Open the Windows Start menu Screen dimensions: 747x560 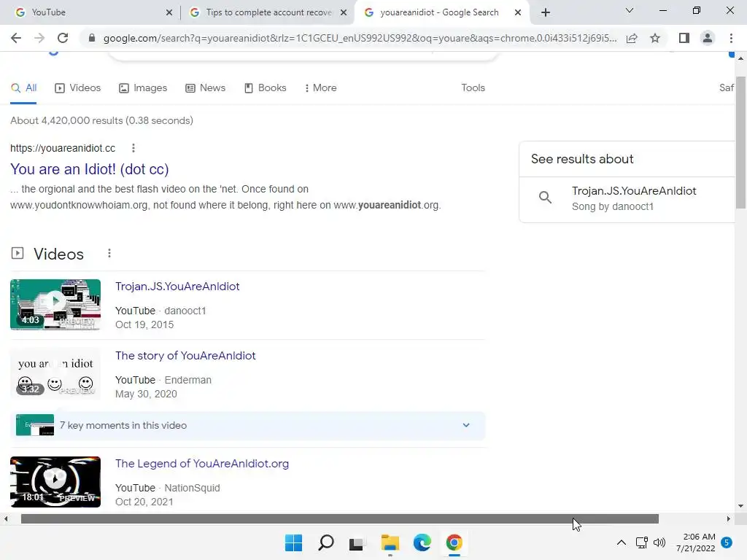(293, 542)
